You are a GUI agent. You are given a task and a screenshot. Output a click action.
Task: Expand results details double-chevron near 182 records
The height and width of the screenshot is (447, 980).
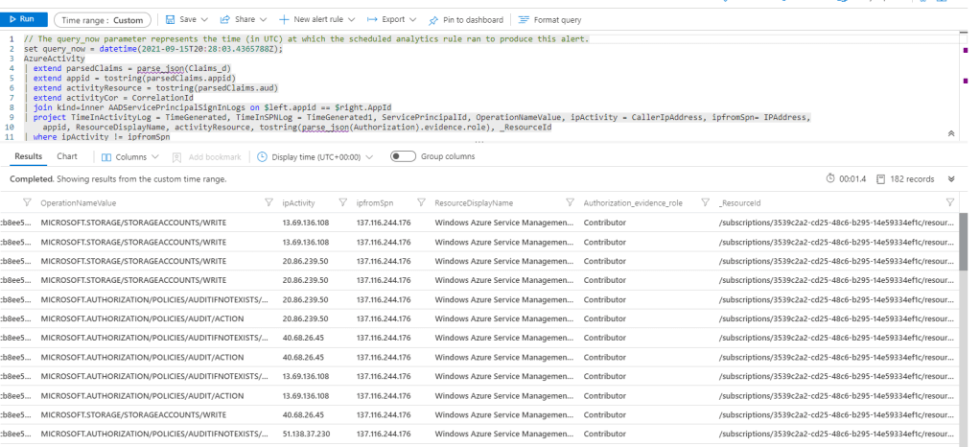pyautogui.click(x=950, y=179)
